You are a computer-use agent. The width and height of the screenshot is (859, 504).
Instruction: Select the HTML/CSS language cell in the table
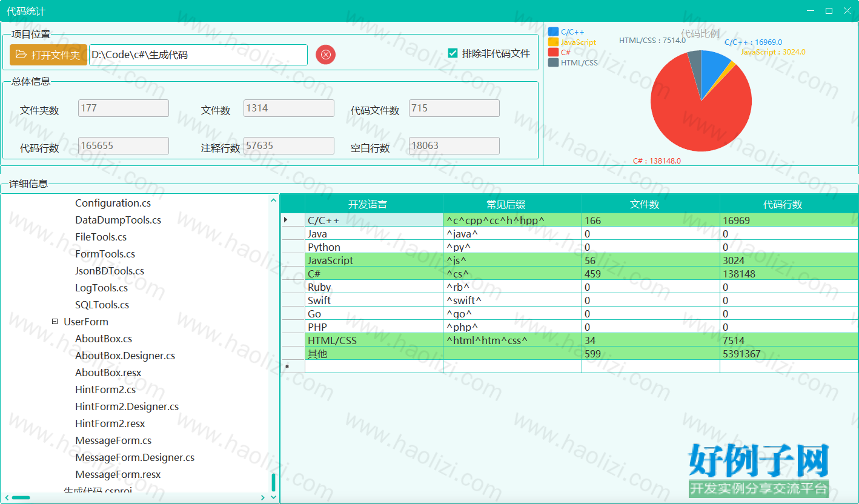[374, 340]
